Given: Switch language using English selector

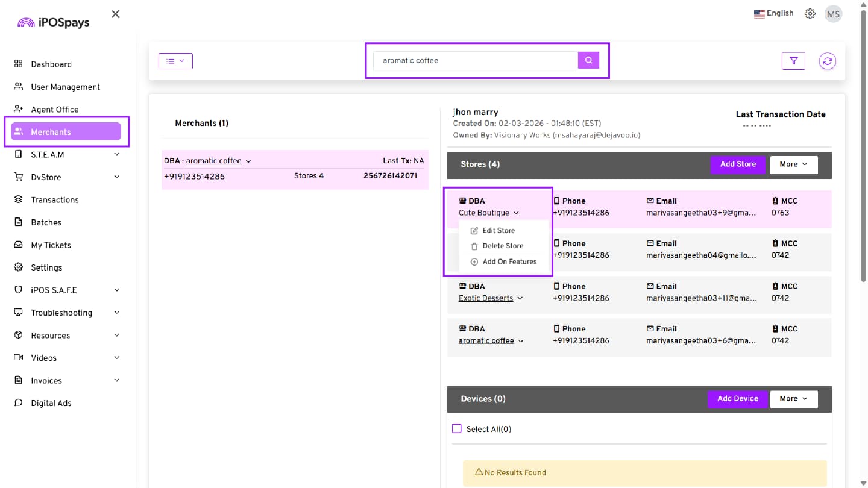Looking at the screenshot, I should 773,13.
